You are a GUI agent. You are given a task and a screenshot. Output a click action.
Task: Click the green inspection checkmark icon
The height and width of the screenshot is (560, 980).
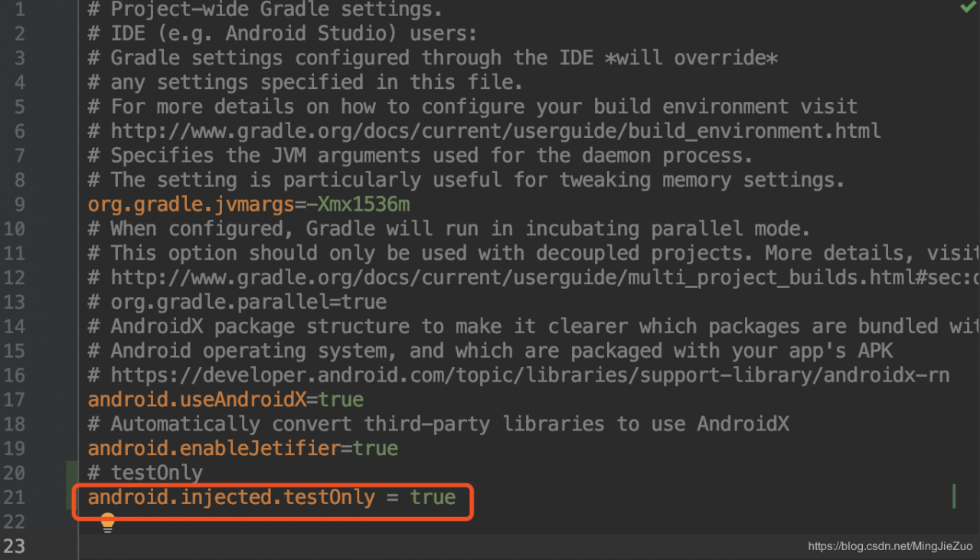(x=968, y=7)
